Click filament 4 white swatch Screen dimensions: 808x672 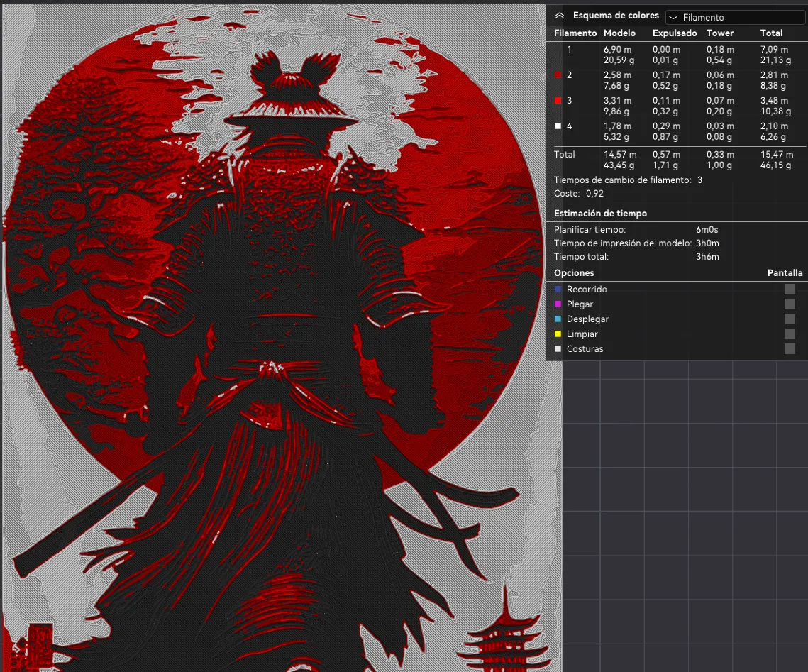558,126
